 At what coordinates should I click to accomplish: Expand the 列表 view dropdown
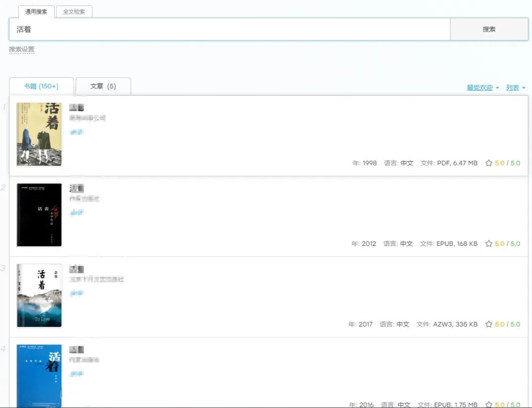pyautogui.click(x=516, y=88)
